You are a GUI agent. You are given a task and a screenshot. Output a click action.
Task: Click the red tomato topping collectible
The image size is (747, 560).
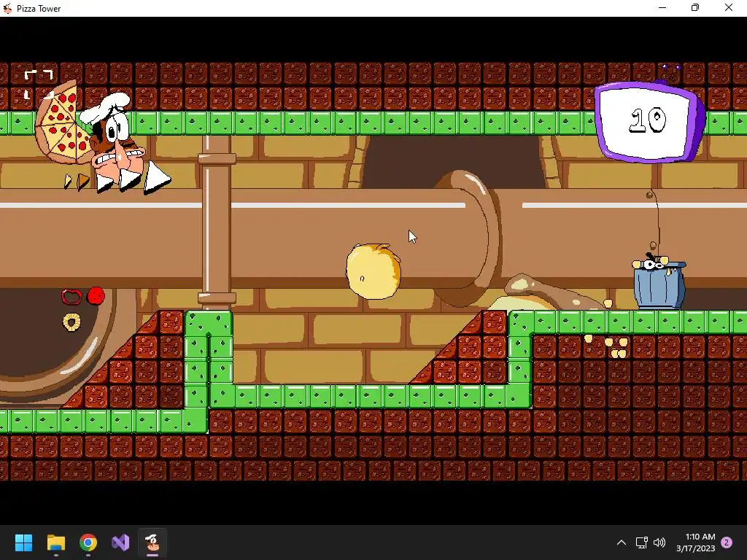[96, 296]
